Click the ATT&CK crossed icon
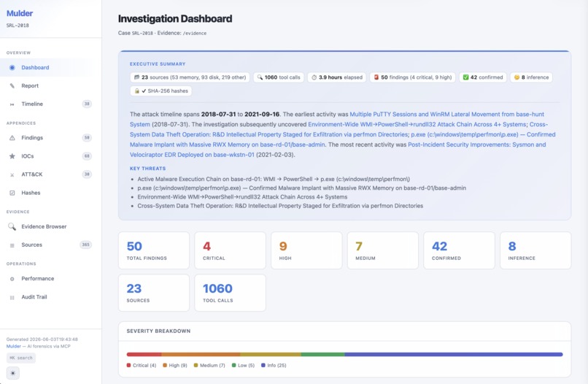Image resolution: width=588 pixels, height=384 pixels. coord(12,174)
